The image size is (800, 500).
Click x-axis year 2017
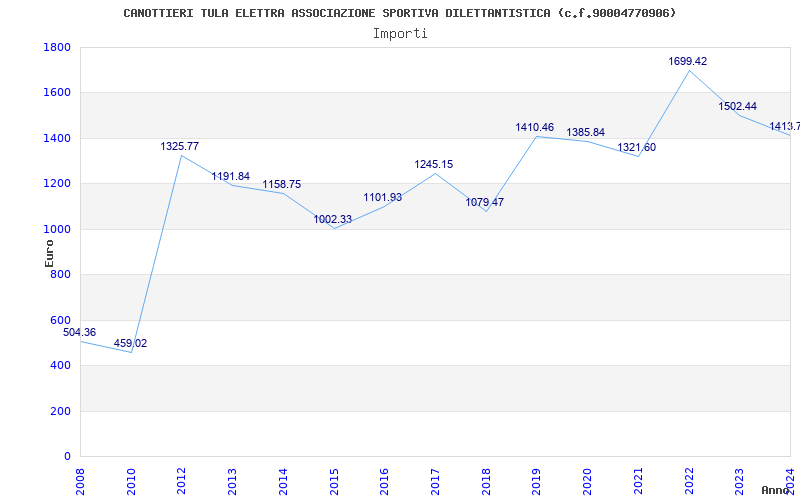pos(435,481)
